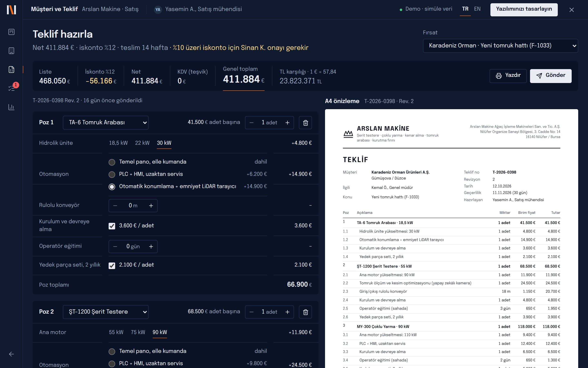Open the ŞT-1200 Şerit Testere product dropdown

pos(106,312)
